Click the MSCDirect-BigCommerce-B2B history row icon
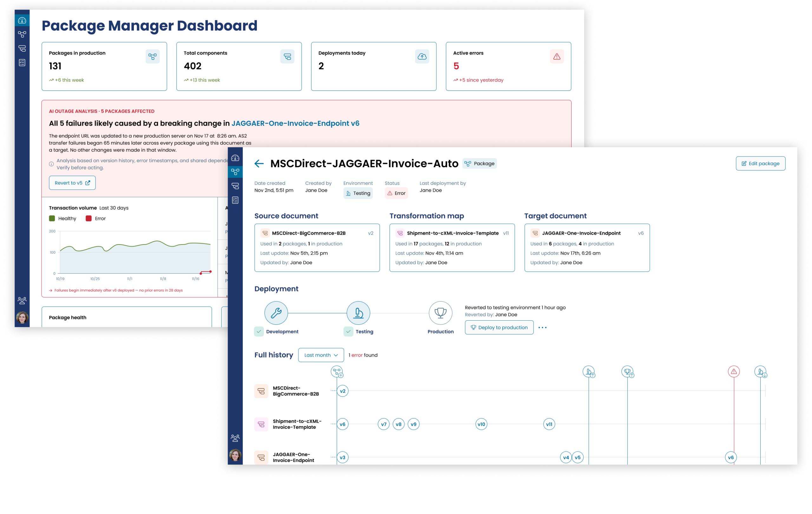This screenshot has height=514, width=812. (261, 391)
